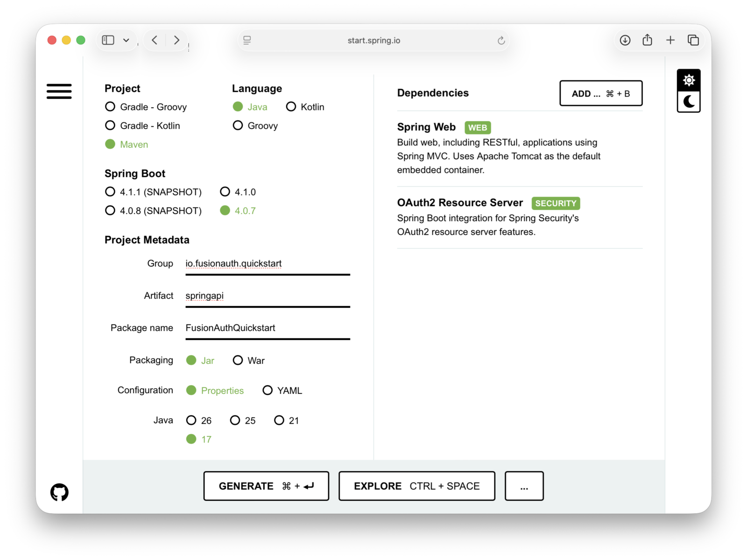Choose Kotlin as the language
747x560 pixels.
pos(305,107)
